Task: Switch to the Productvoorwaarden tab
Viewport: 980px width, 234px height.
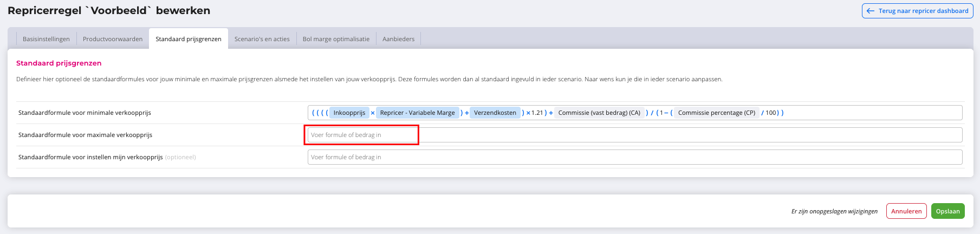Action: tap(113, 39)
